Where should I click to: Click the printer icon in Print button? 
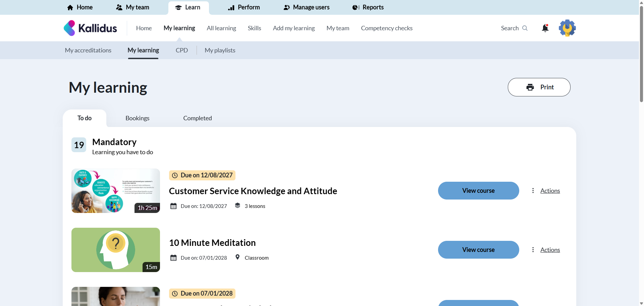[x=530, y=87]
